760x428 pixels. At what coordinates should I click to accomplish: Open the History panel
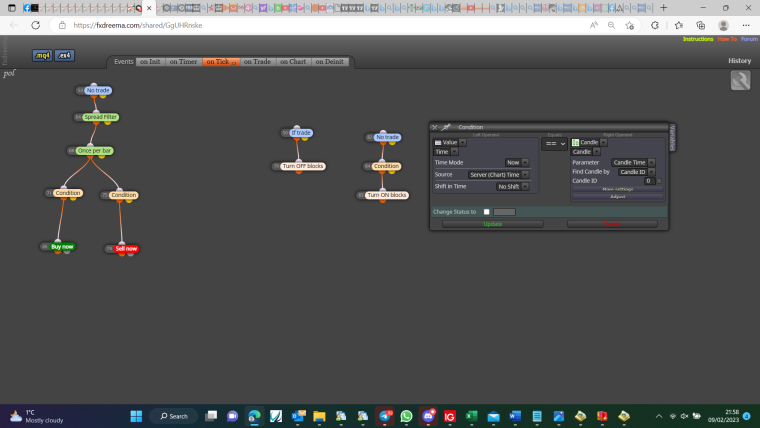(739, 61)
